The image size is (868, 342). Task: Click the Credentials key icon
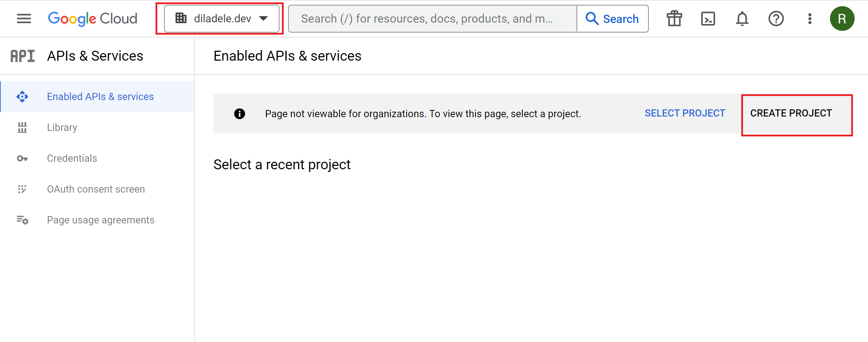pos(22,158)
